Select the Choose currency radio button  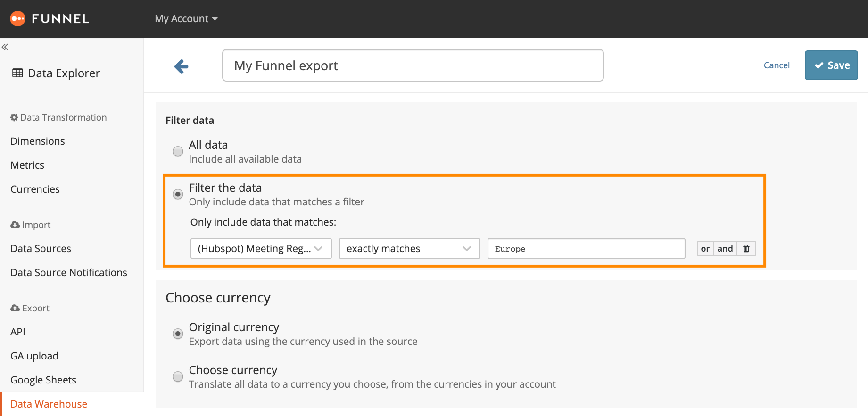[178, 376]
